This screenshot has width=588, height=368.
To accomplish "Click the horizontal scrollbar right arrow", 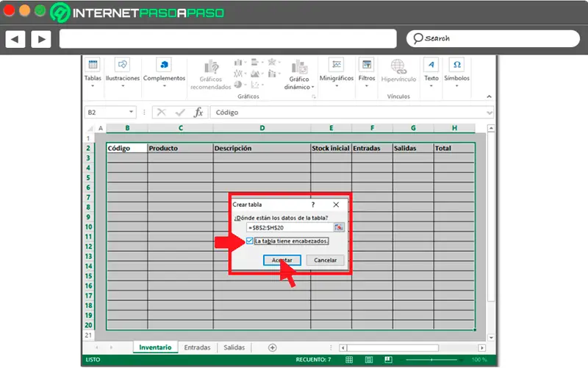I will [482, 348].
